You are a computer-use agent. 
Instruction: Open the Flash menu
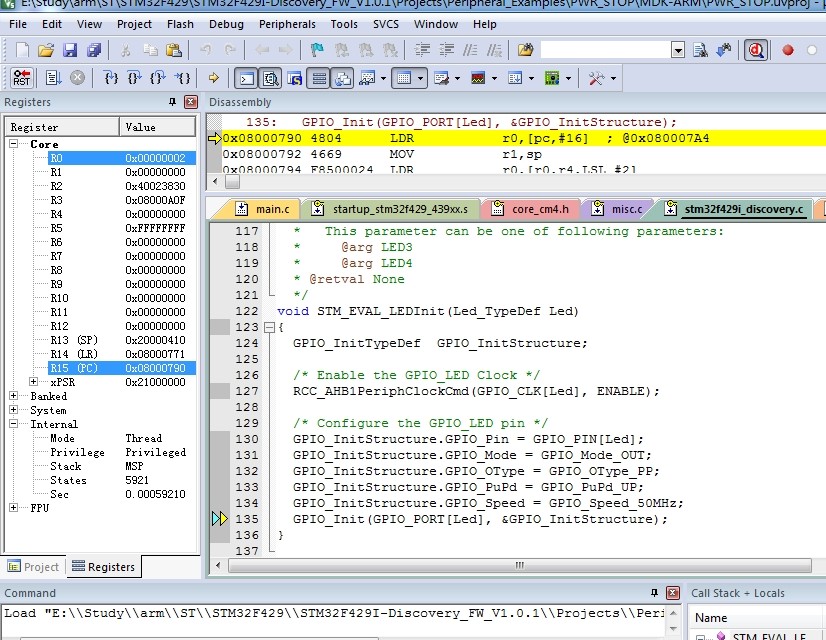[180, 24]
